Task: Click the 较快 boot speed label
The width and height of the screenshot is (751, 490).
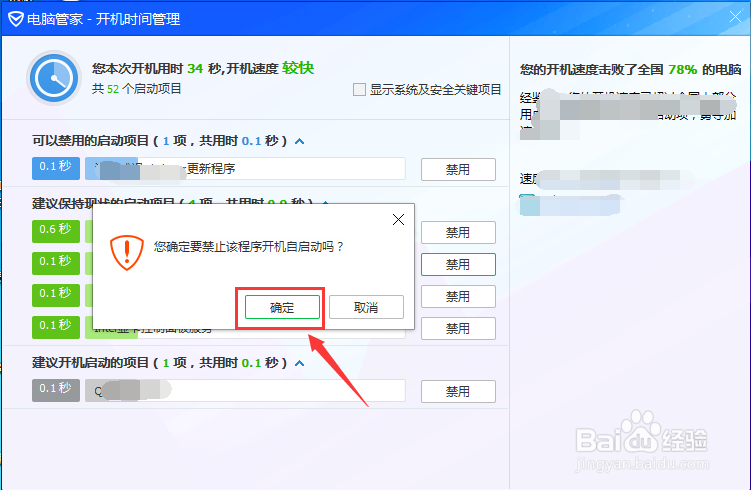Action: pyautogui.click(x=298, y=68)
